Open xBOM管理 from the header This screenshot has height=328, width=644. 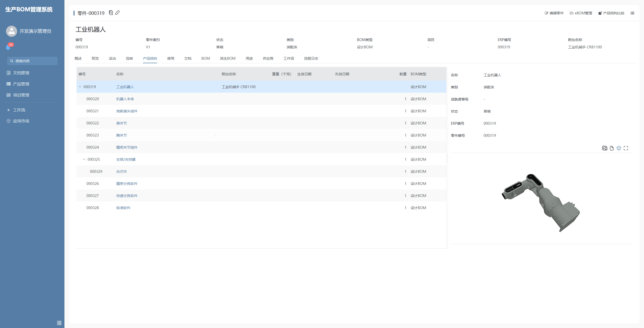tap(581, 13)
